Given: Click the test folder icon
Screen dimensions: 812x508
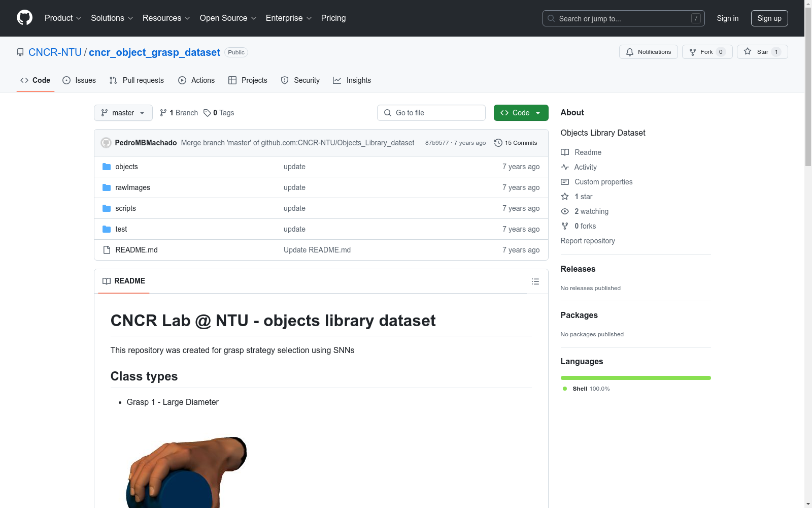Looking at the screenshot, I should tap(107, 229).
